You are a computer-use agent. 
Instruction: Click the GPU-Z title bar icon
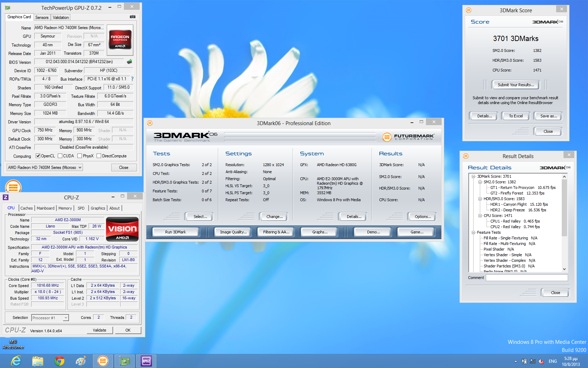coord(8,7)
